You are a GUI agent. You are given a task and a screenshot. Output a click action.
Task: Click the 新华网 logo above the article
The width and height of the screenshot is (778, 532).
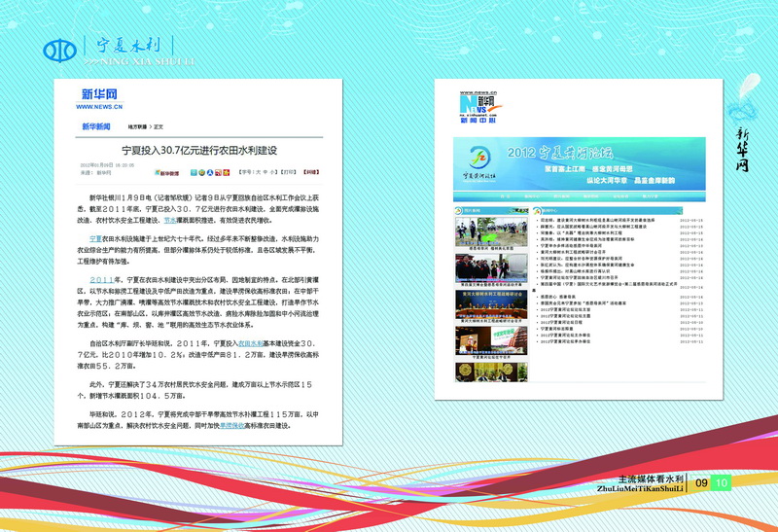pos(99,93)
